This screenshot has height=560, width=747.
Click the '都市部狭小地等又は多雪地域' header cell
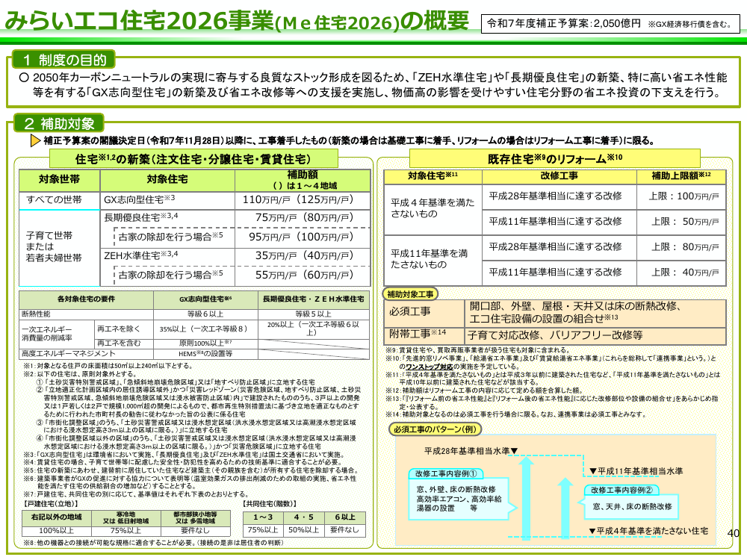coord(195,517)
